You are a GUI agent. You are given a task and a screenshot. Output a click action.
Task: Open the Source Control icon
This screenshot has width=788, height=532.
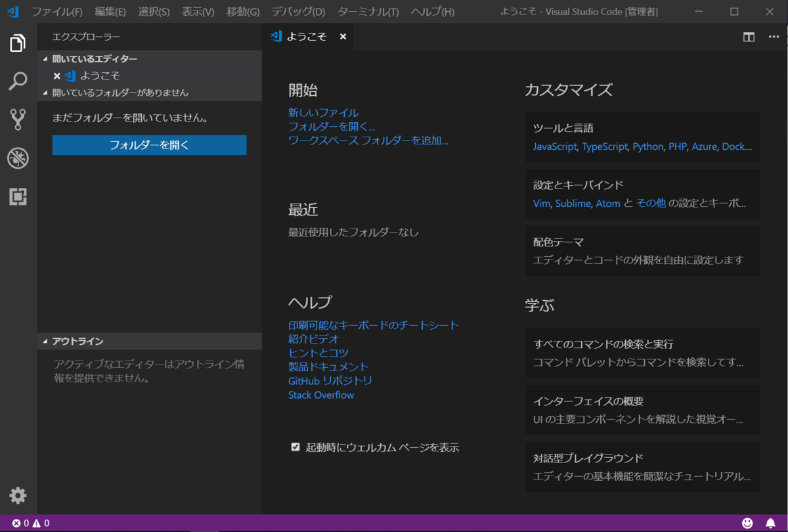pos(17,120)
